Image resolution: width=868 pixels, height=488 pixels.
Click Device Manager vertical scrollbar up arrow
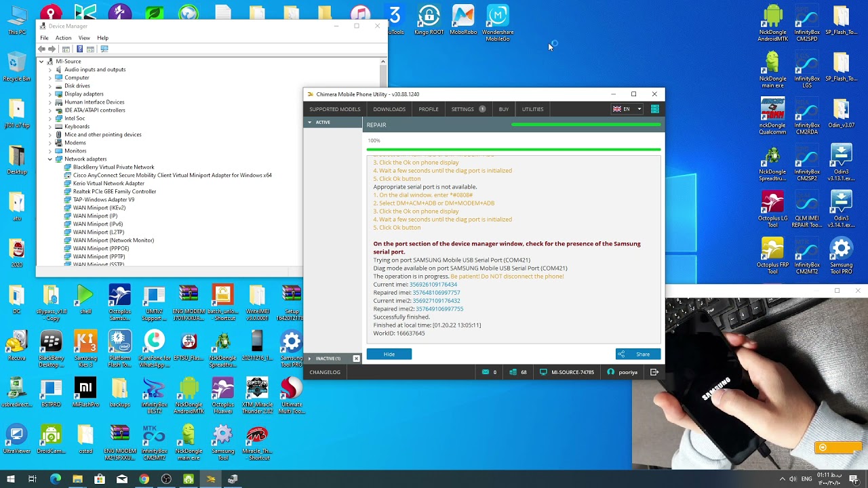(383, 62)
